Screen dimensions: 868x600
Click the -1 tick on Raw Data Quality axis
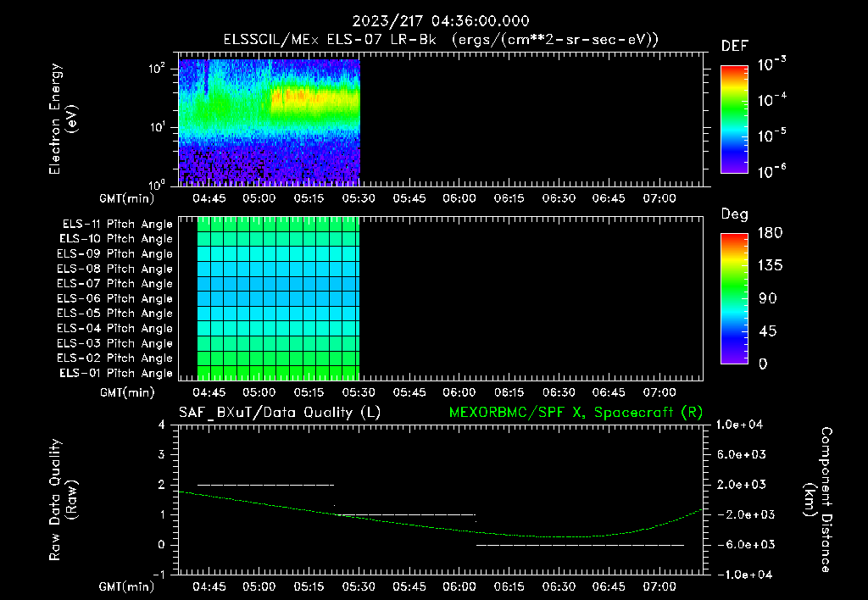click(159, 575)
